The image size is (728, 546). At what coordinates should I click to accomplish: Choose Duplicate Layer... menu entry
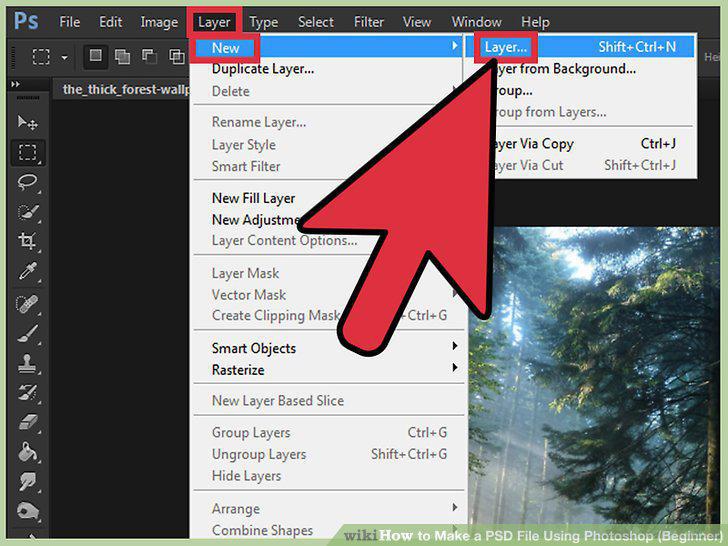point(328,69)
